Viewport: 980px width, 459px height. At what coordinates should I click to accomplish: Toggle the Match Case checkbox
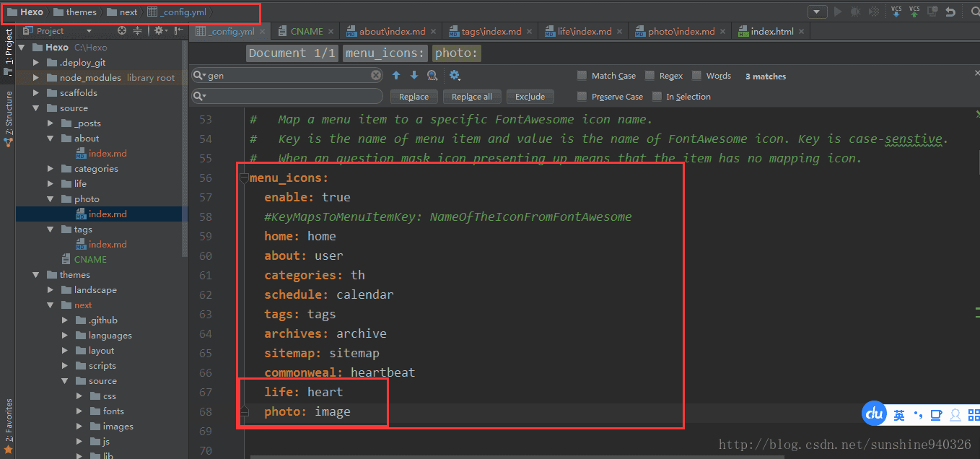click(x=582, y=76)
